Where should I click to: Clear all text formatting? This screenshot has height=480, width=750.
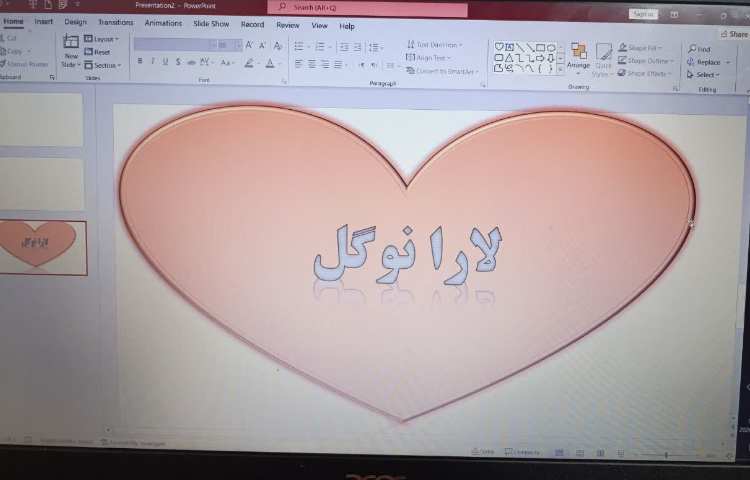pos(277,46)
